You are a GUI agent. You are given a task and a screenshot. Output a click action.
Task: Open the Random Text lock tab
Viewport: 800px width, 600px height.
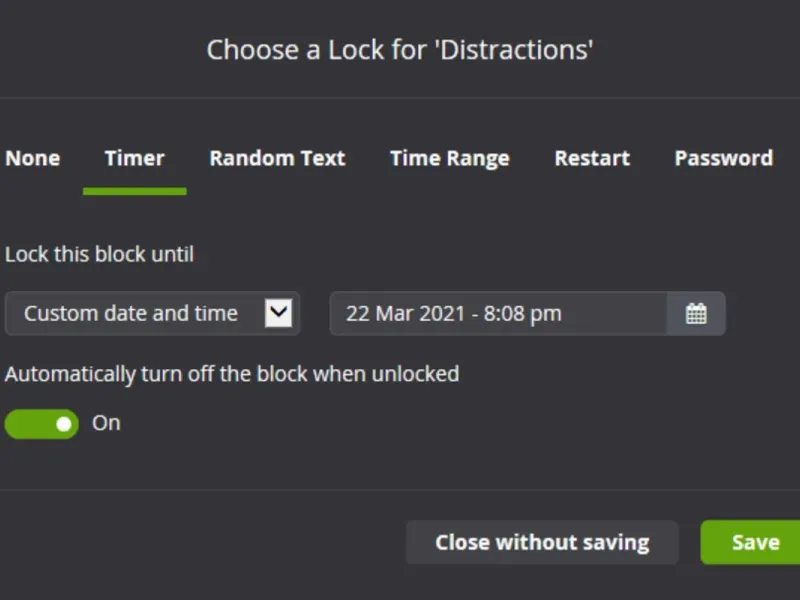pyautogui.click(x=277, y=158)
